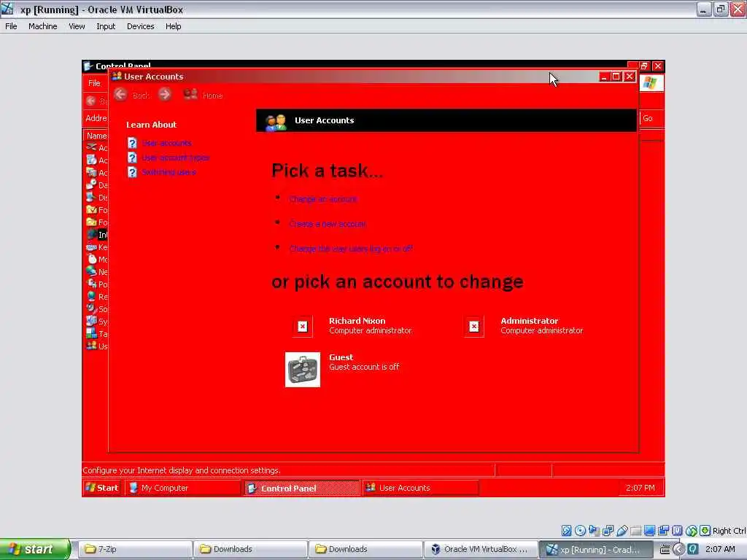
Task: Select the System icon in Control Panel list
Action: click(91, 322)
